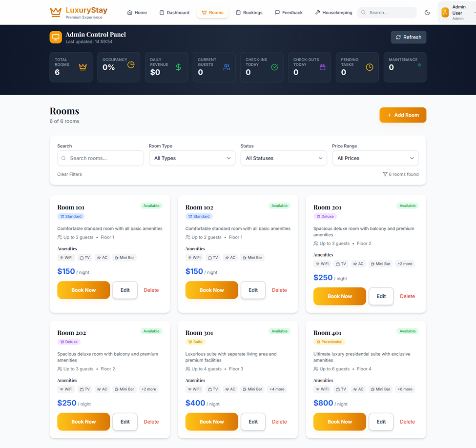This screenshot has height=448, width=476.
Task: Click the Occupancy pie chart icon
Action: click(x=131, y=65)
